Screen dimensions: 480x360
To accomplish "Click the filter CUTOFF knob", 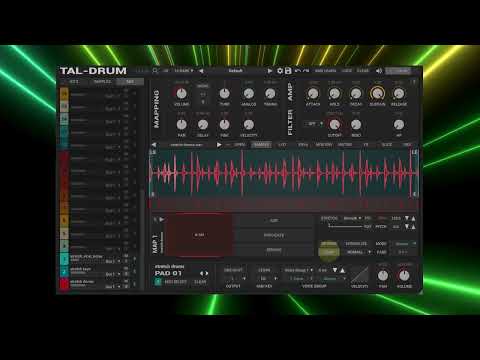I will coord(334,125).
